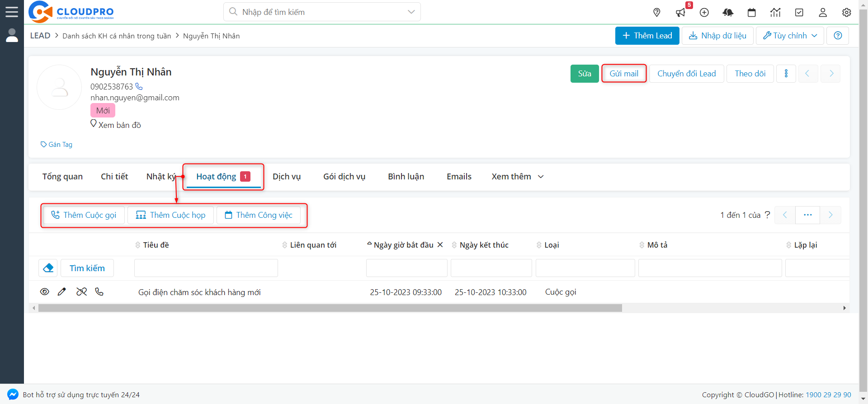
Task: Open the user profile icon in header
Action: pyautogui.click(x=823, y=12)
